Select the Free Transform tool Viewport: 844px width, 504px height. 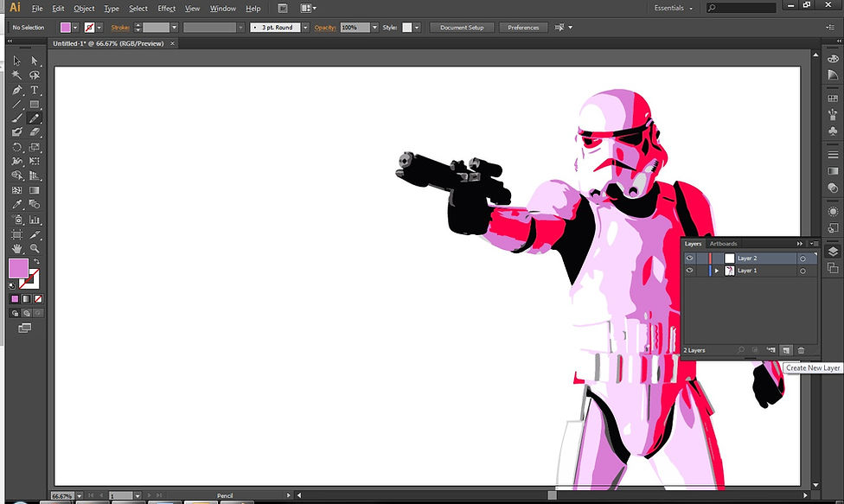(x=35, y=161)
